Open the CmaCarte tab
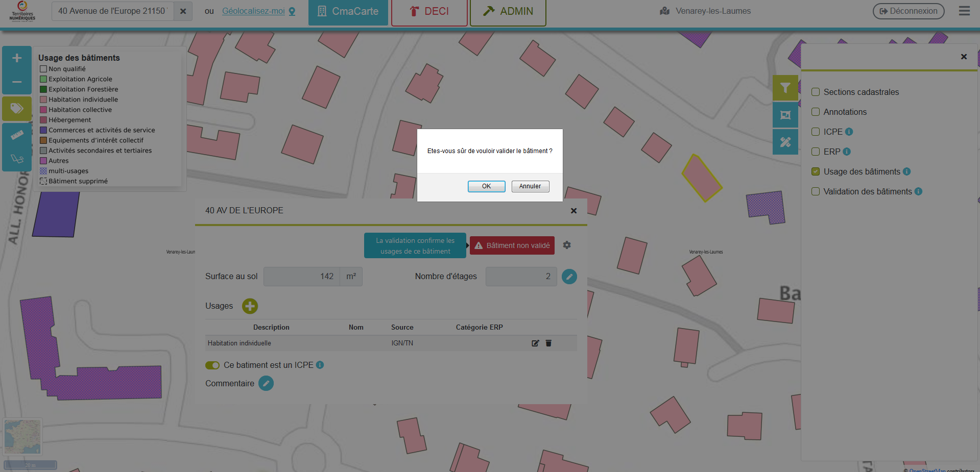Image resolution: width=980 pixels, height=472 pixels. [x=348, y=11]
